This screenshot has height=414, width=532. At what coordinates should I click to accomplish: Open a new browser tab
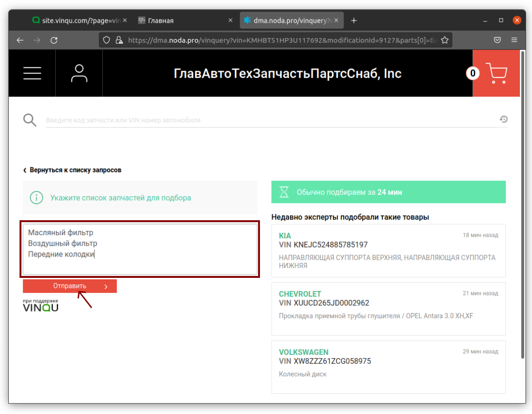click(354, 20)
